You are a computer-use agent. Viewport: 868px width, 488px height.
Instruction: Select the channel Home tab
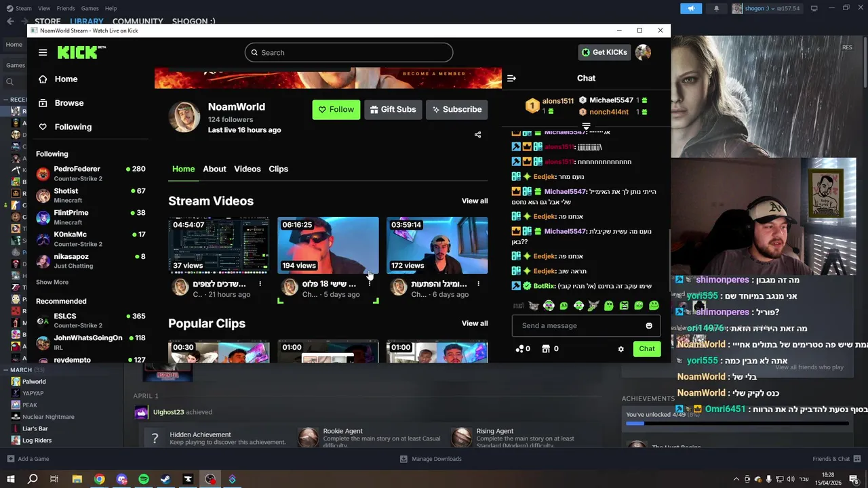click(183, 169)
